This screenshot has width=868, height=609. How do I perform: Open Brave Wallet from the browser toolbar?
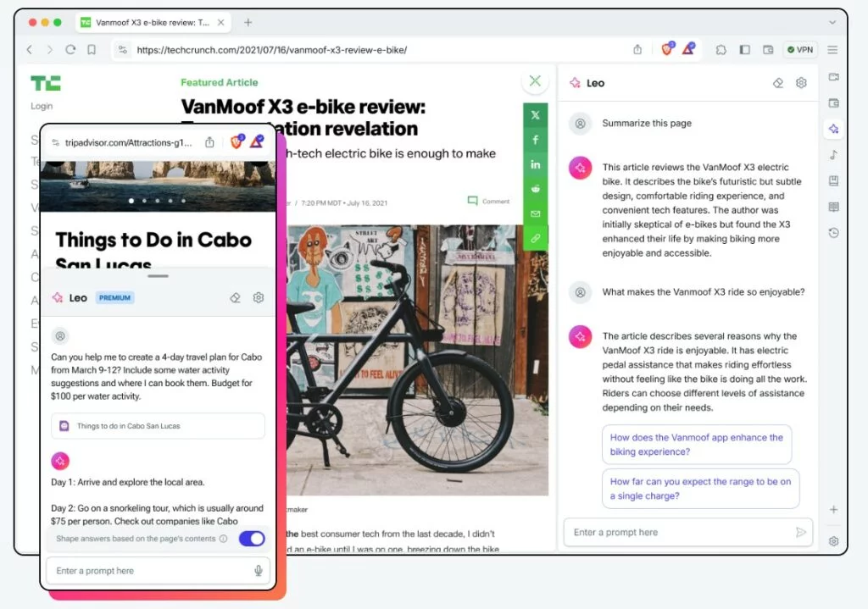pos(768,50)
